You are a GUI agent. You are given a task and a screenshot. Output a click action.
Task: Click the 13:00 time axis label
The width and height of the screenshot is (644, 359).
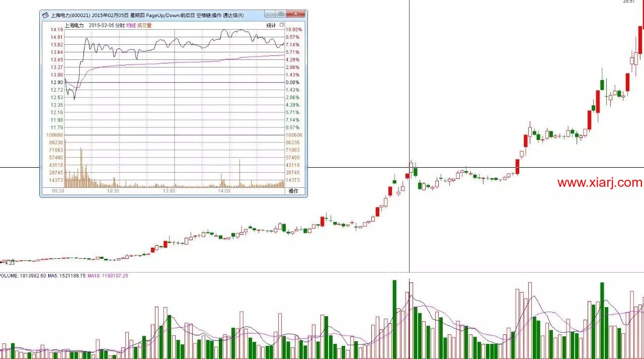pos(169,191)
